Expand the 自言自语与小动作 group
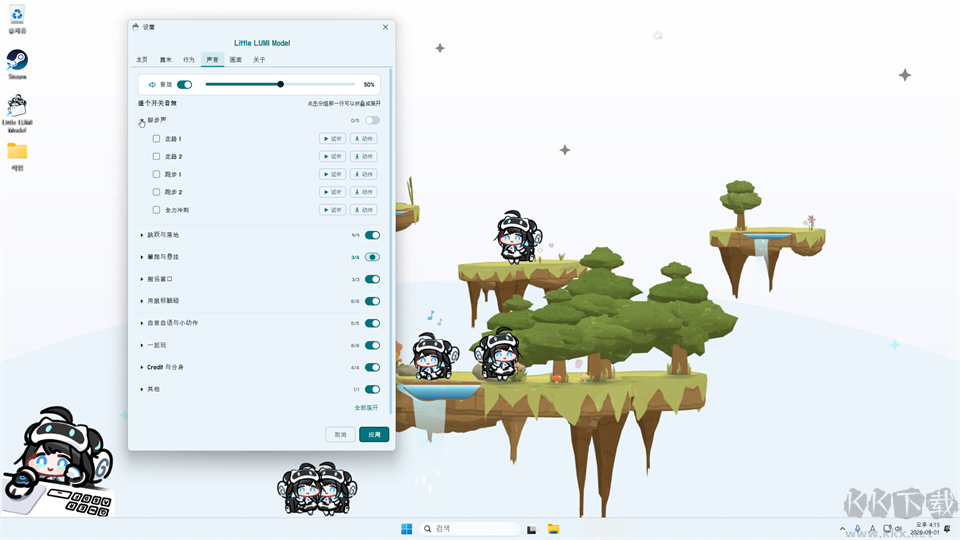Screen dimensions: 960x540 click(142, 323)
